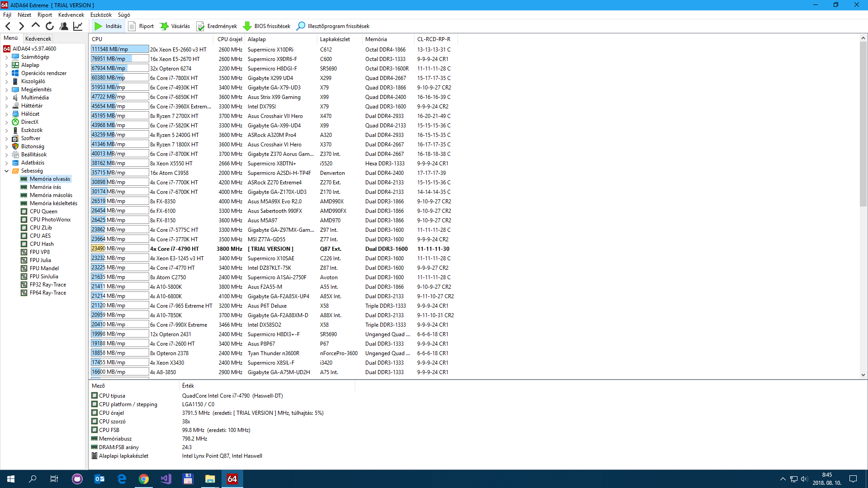The height and width of the screenshot is (488, 868).
Task: Select FPU Mandel benchmark
Action: pyautogui.click(x=44, y=268)
